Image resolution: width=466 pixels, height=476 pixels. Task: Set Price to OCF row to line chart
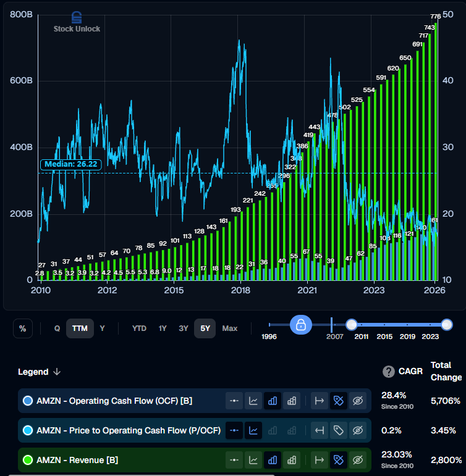(253, 430)
